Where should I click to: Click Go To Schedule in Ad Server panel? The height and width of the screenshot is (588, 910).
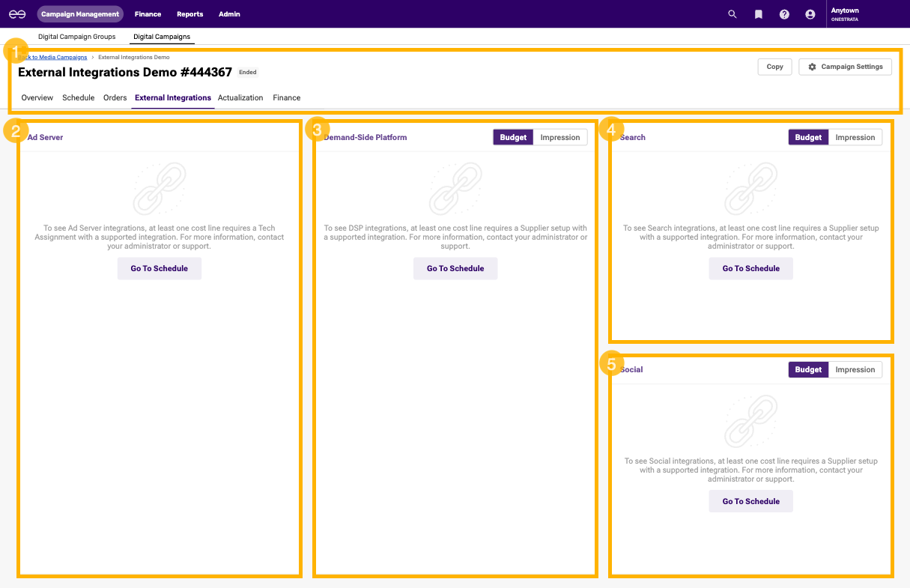159,268
